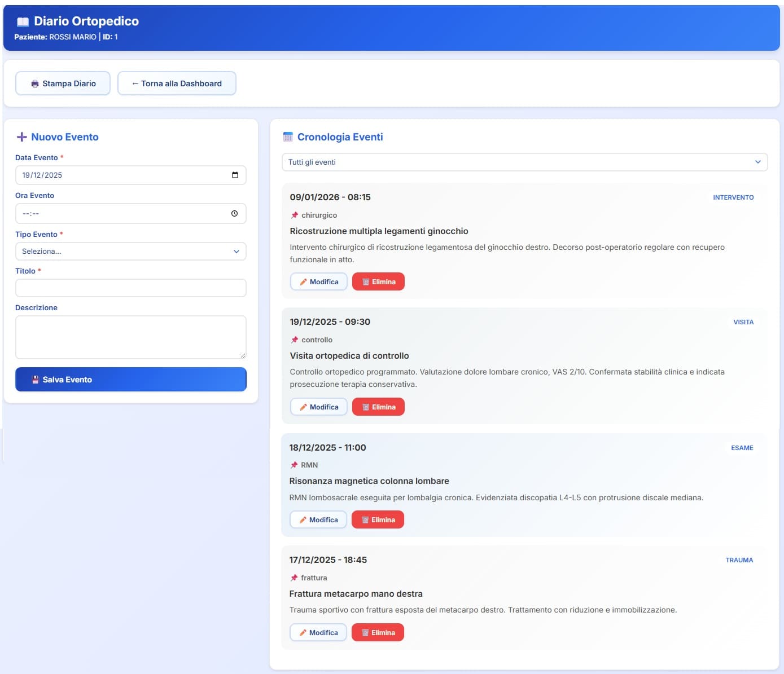Open the Tipo Evento dropdown
This screenshot has height=674, width=784.
click(x=130, y=252)
